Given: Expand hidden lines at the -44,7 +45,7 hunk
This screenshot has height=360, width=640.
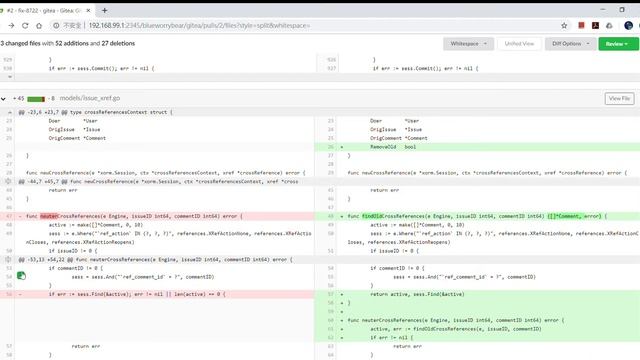Looking at the screenshot, I should (8, 181).
